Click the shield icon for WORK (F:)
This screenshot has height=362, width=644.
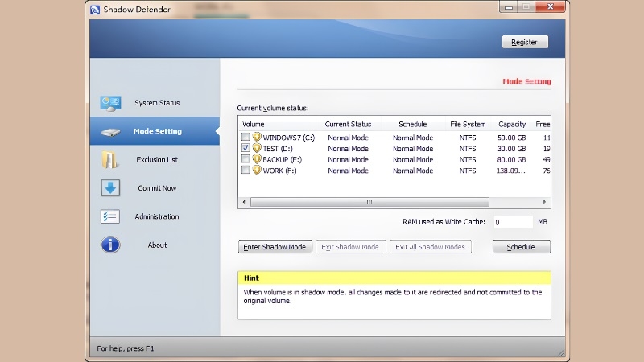coord(257,171)
